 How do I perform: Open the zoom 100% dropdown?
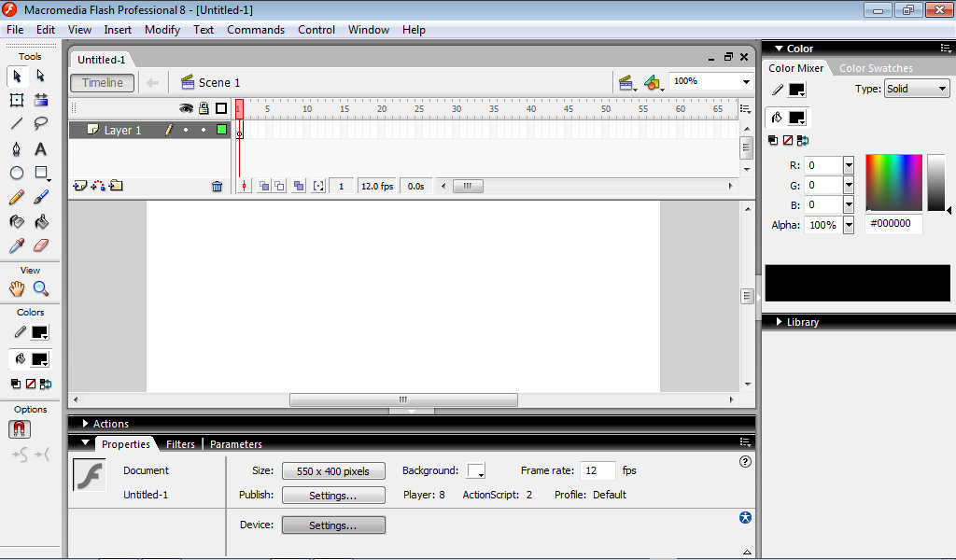[x=746, y=81]
